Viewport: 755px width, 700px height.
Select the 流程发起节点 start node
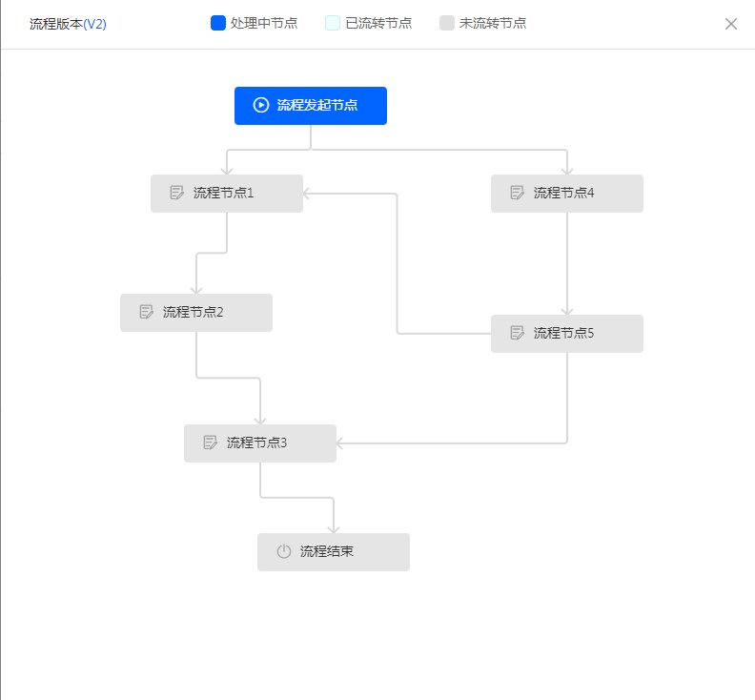[x=317, y=105]
